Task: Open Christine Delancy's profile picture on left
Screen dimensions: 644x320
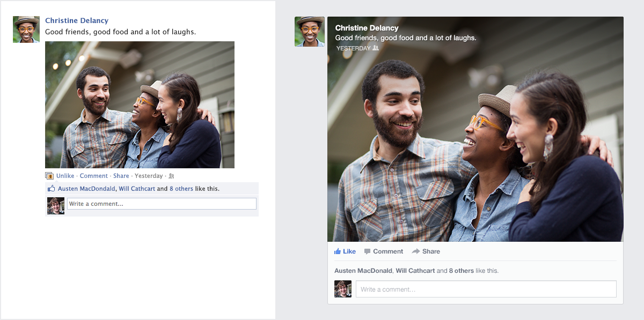Action: (26, 29)
